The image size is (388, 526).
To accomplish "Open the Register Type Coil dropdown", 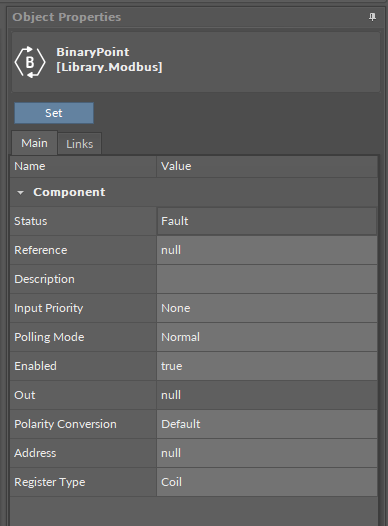I will coord(267,482).
